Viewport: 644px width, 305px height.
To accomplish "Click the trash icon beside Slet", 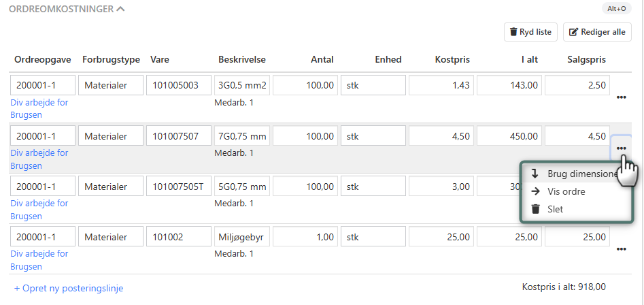I will 535,209.
